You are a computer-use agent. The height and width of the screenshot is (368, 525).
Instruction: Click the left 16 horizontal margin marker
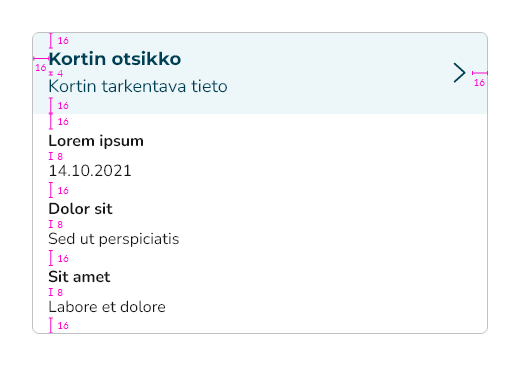41,64
